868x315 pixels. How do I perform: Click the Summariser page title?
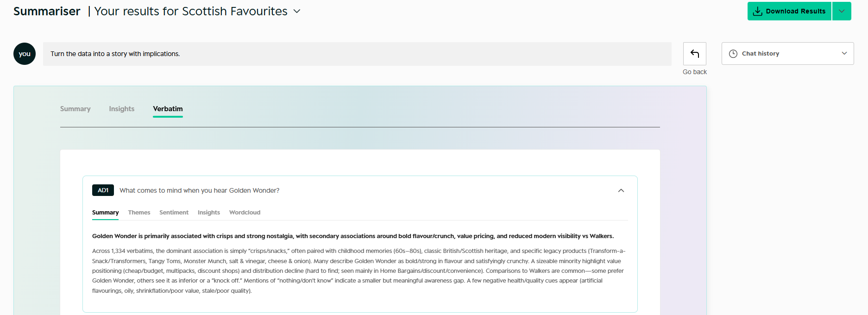(x=47, y=11)
